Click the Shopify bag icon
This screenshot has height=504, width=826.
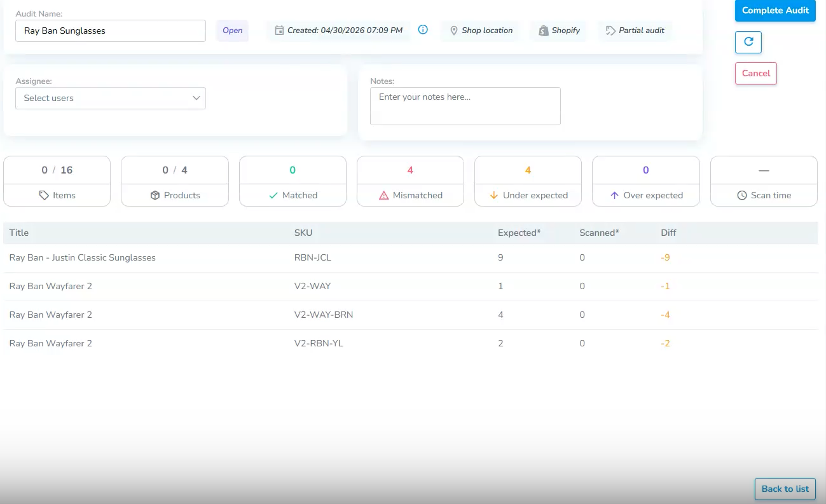[x=543, y=31]
